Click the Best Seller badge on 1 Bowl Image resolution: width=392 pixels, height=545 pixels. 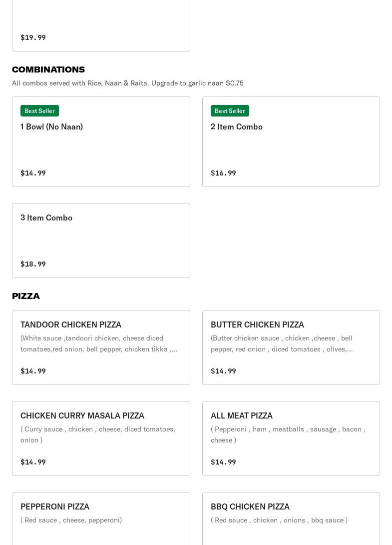click(39, 110)
